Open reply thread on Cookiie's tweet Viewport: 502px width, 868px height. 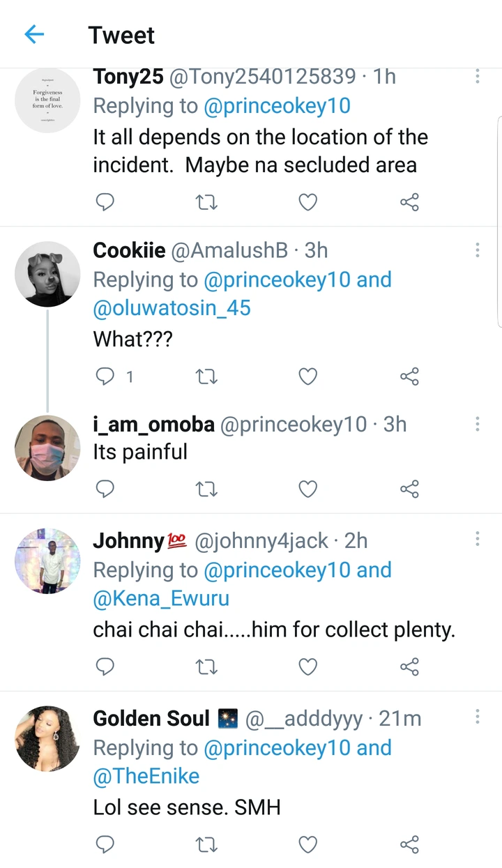105,376
